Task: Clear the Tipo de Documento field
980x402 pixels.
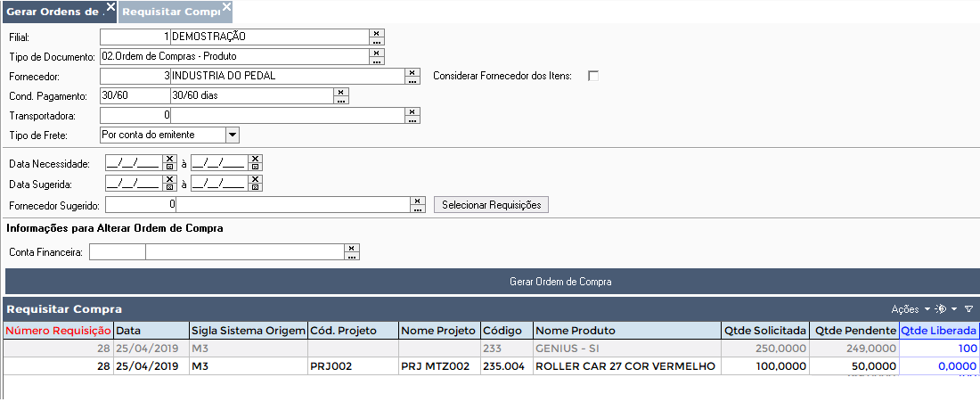Action: tap(377, 53)
